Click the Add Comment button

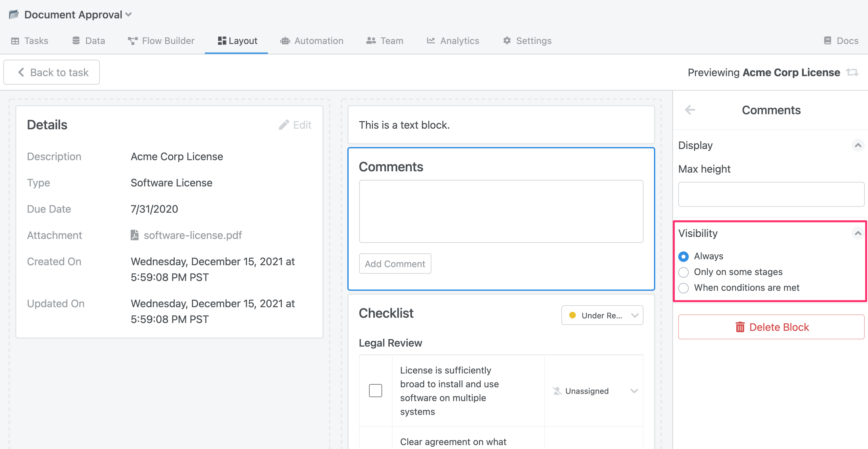click(x=395, y=264)
